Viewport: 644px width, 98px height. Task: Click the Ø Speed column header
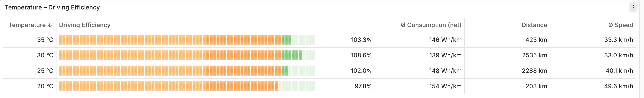(620, 25)
